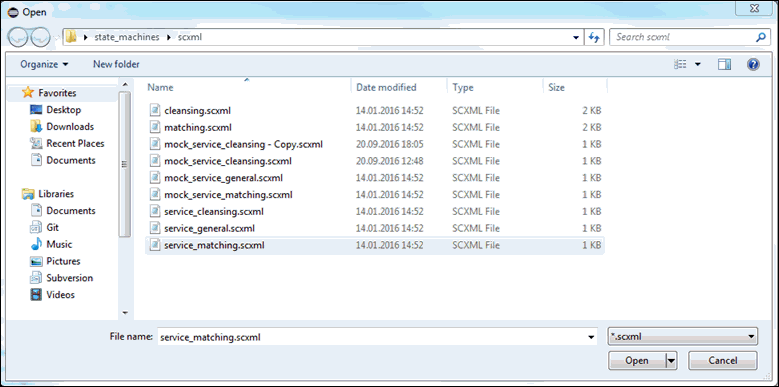Select Documents under Favorites
The height and width of the screenshot is (387, 779).
pos(71,160)
